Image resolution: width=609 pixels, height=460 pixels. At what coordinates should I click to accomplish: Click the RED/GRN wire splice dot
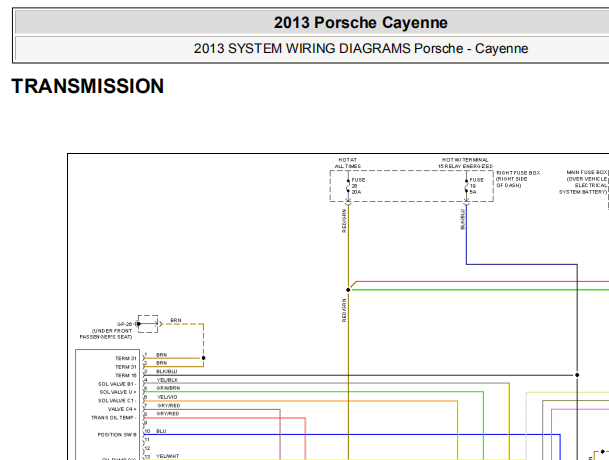pyautogui.click(x=348, y=290)
